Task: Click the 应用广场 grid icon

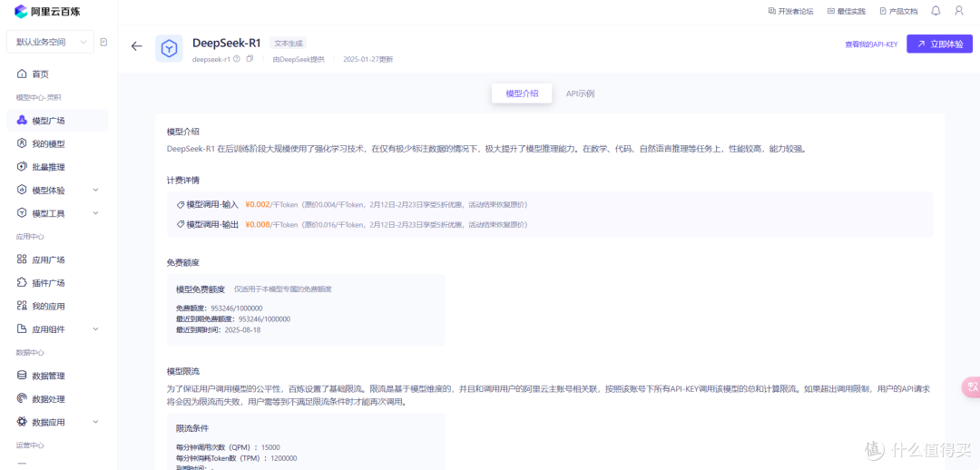Action: click(22, 259)
